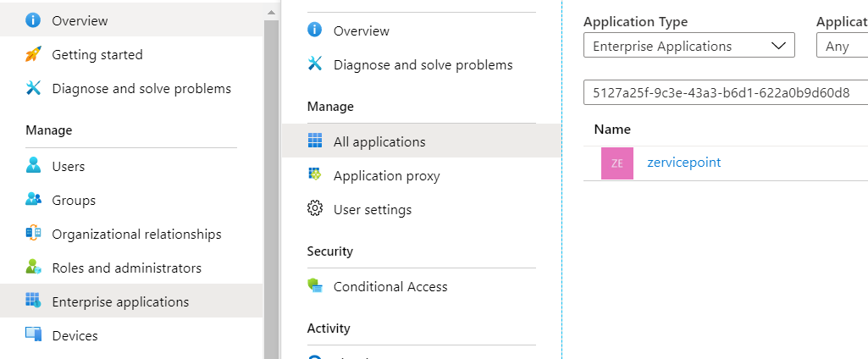The height and width of the screenshot is (359, 868).
Task: Click the Organizational relationships icon
Action: (x=34, y=234)
